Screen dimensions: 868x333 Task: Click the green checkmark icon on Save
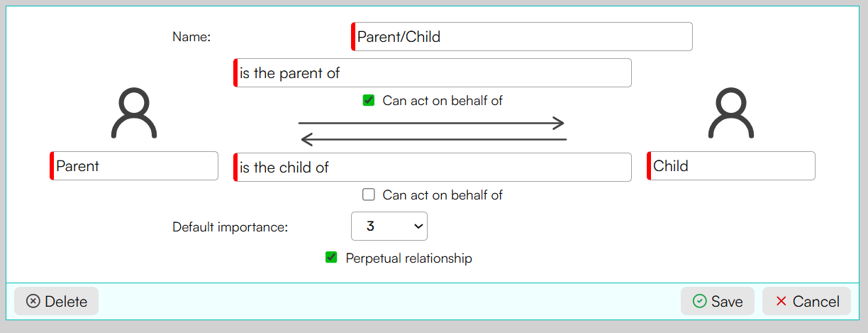coord(699,301)
